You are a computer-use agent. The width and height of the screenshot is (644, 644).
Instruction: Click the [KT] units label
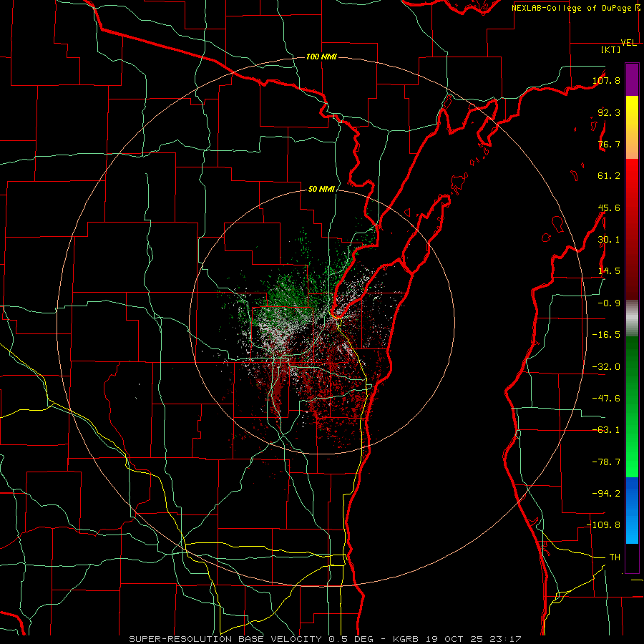(x=611, y=49)
